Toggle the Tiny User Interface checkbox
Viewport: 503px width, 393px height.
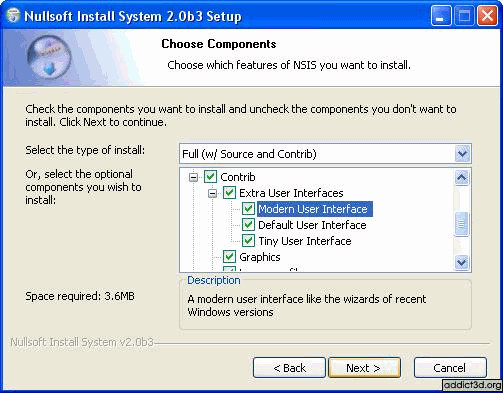[x=248, y=241]
